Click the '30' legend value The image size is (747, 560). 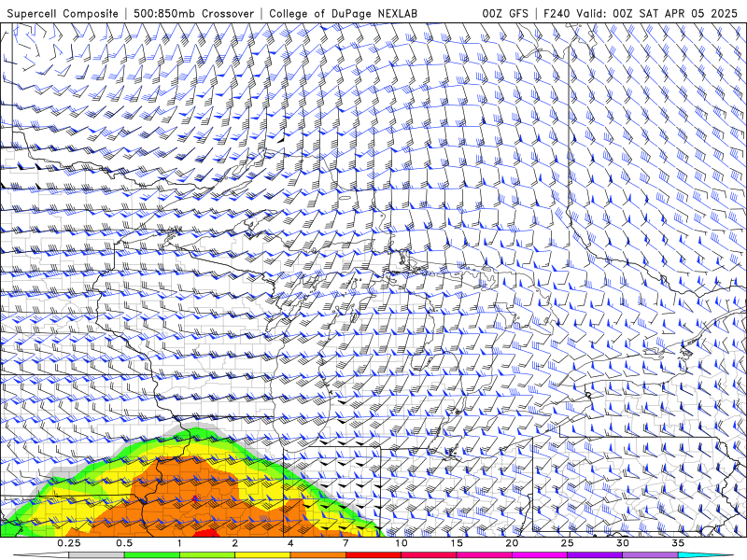623,543
